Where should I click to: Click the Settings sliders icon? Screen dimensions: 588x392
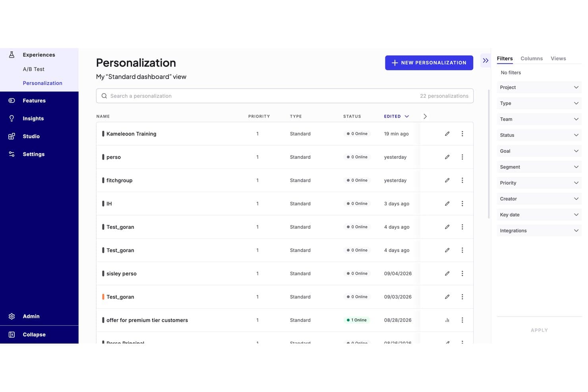pos(12,154)
